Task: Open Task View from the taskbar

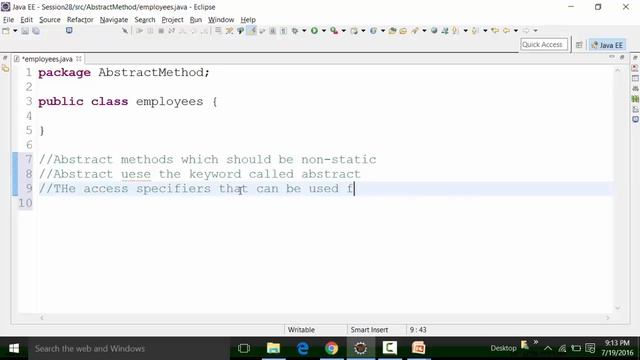Action: click(244, 348)
